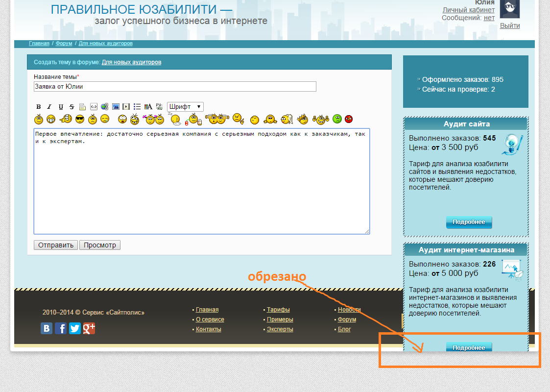Click the site title ПРАВИЛЬНОЕ ЮЗАБИЛИТИ
Viewport: 550px width, 392px height.
pyautogui.click(x=134, y=9)
